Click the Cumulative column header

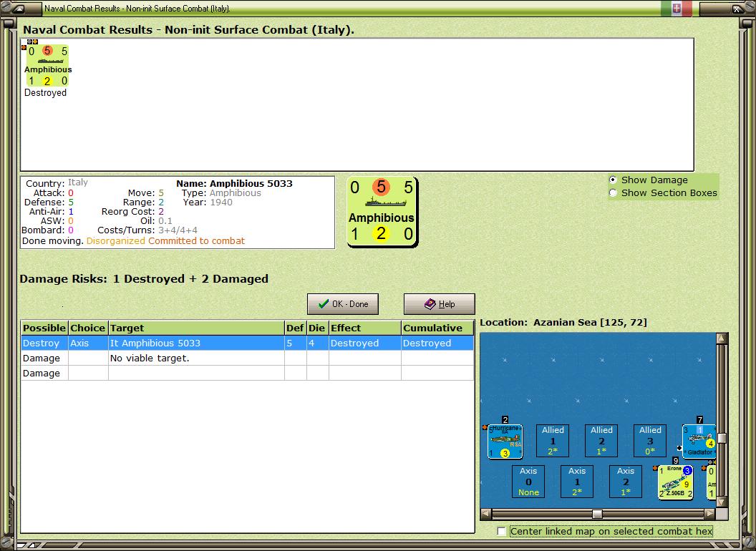point(437,328)
